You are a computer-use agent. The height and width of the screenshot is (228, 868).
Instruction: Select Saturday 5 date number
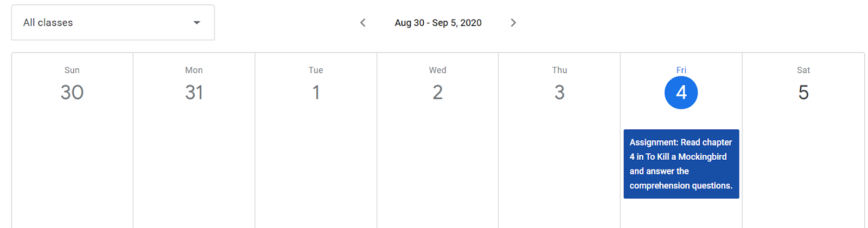[803, 93]
